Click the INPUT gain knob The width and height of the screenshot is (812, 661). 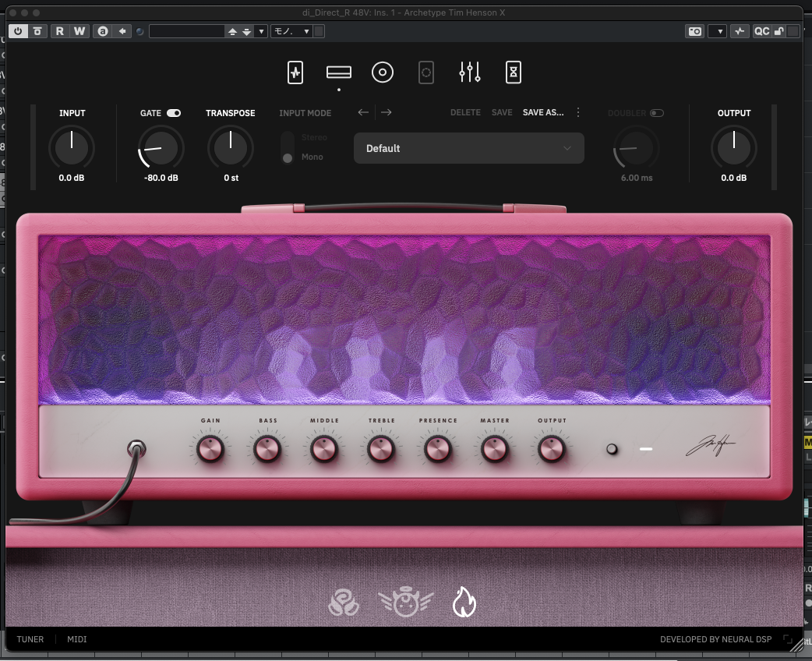[x=72, y=147]
